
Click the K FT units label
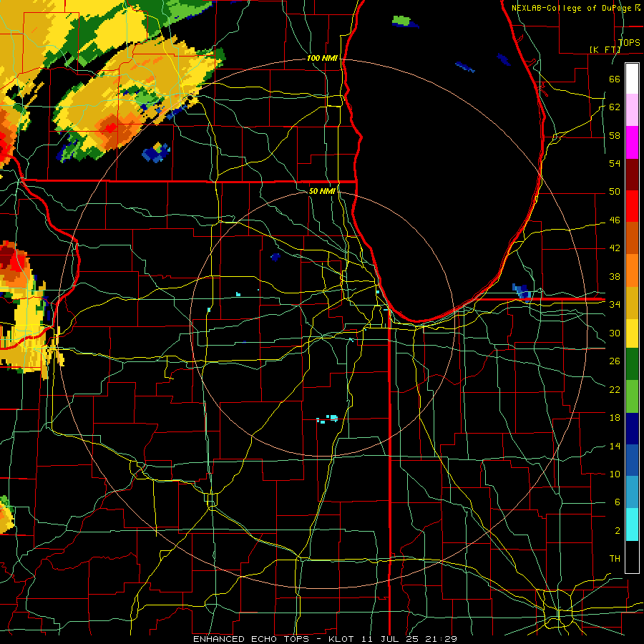tap(605, 49)
